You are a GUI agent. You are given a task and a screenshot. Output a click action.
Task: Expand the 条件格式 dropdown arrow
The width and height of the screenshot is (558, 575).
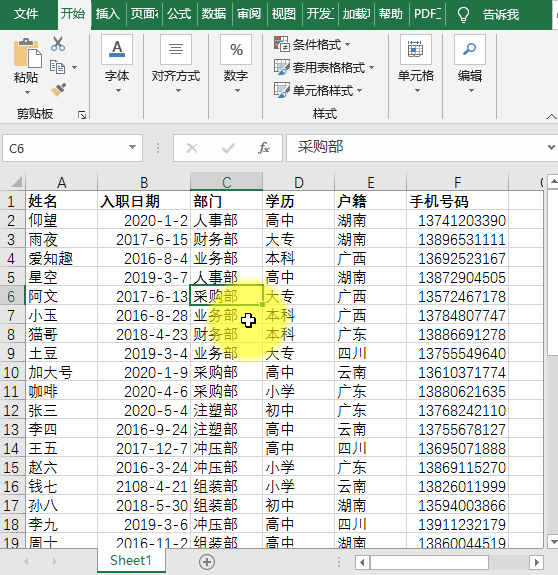click(348, 45)
